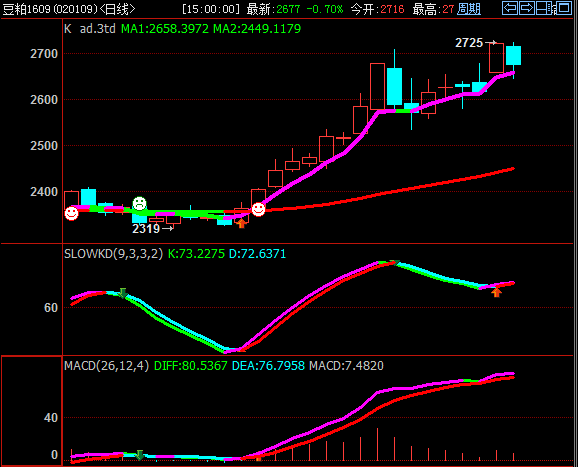Click the K ad.3td indicator name
The image size is (578, 467).
point(90,29)
